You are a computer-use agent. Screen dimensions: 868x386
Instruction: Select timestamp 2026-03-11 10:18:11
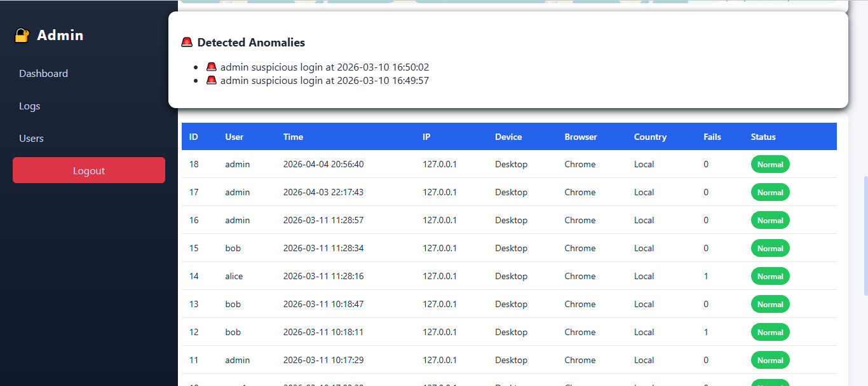pyautogui.click(x=323, y=332)
